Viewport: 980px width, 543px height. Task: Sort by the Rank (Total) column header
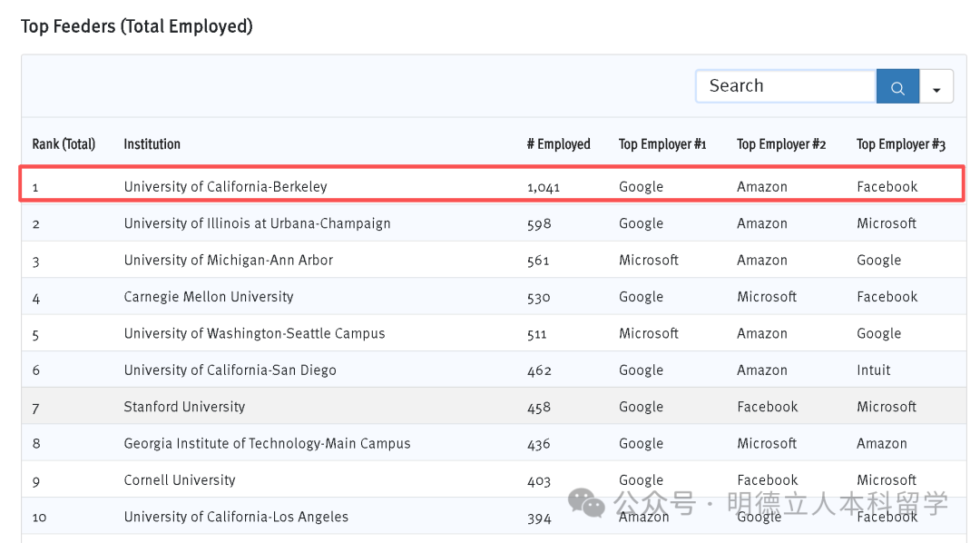point(64,144)
